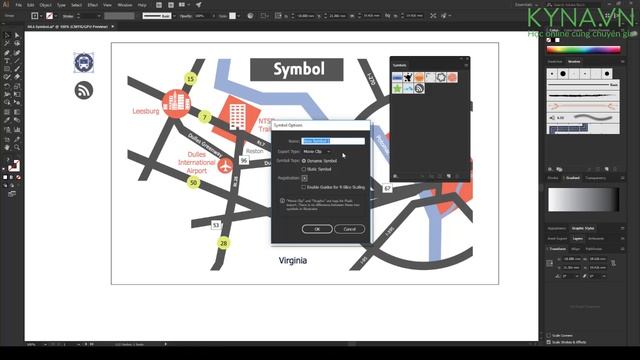
Task: Toggle Scale Strokes & Effects checkbox
Action: 549,342
